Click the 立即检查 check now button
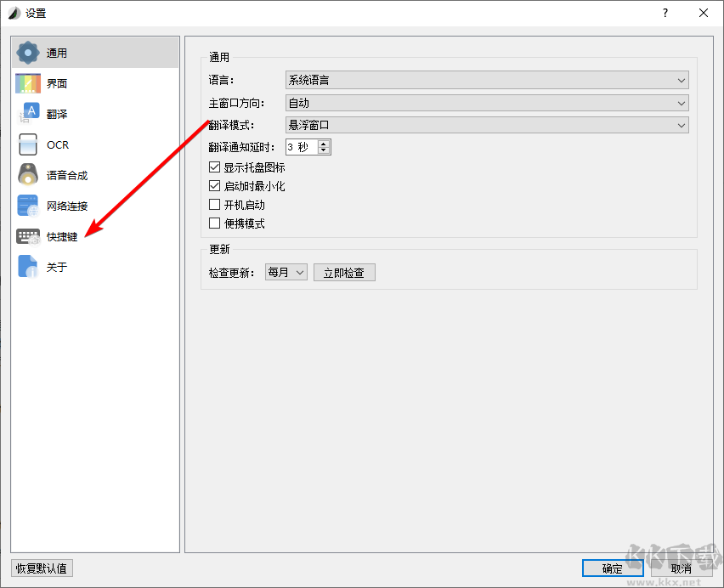Image resolution: width=724 pixels, height=588 pixels. (x=344, y=272)
